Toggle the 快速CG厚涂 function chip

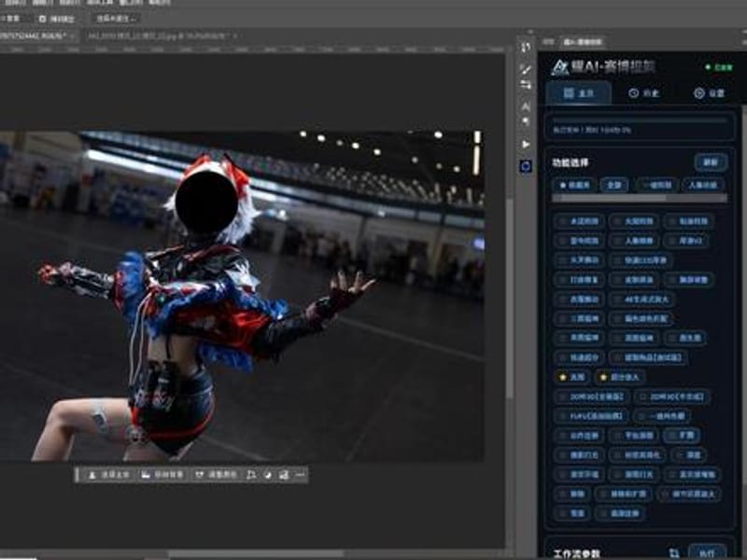(641, 260)
